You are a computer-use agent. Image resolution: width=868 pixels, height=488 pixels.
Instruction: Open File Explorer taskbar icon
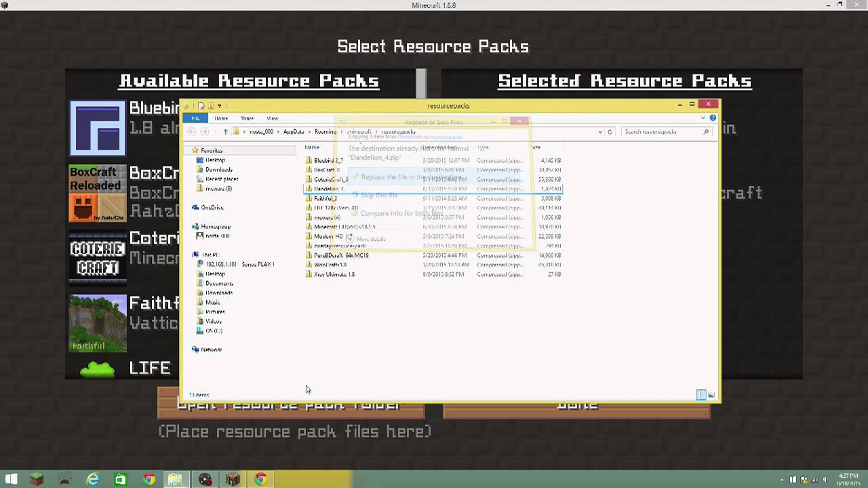point(175,480)
